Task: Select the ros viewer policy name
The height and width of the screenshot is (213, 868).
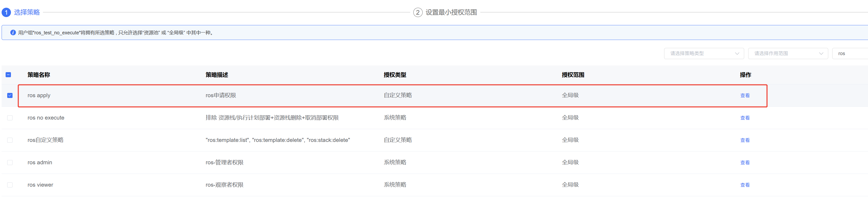Action: click(41, 185)
